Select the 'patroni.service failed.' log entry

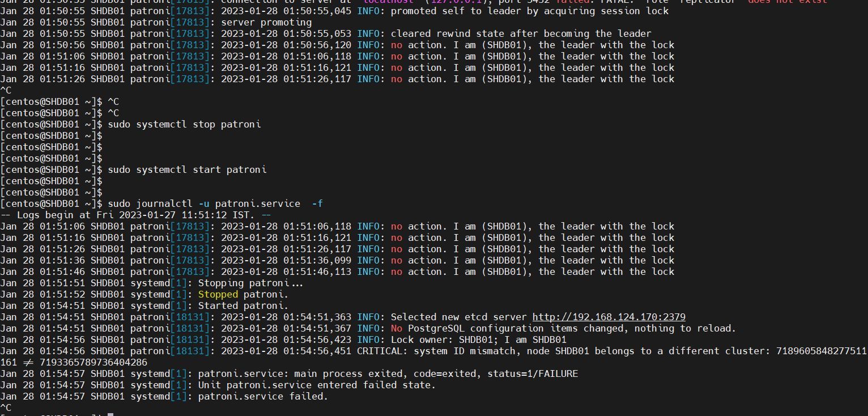262,396
